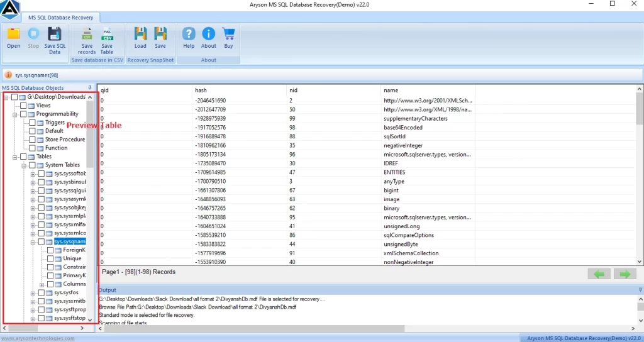Switch to MS SQL Database Recovery tab
This screenshot has width=644, height=342.
[x=60, y=18]
